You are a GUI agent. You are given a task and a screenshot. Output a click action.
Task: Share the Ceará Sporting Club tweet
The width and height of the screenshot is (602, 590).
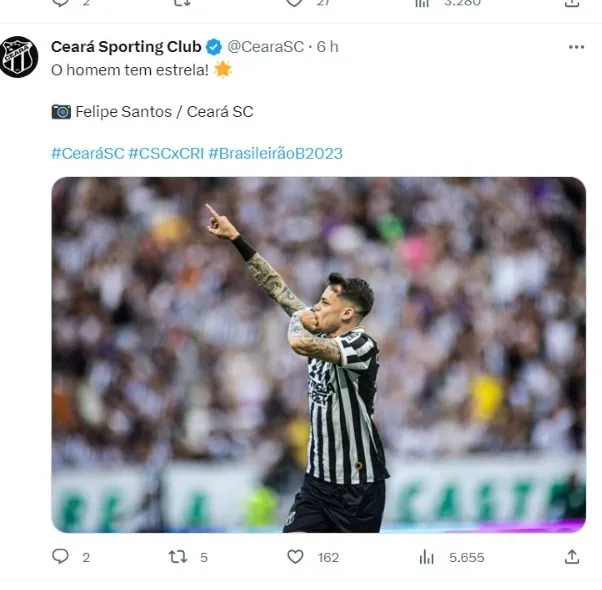tap(572, 557)
